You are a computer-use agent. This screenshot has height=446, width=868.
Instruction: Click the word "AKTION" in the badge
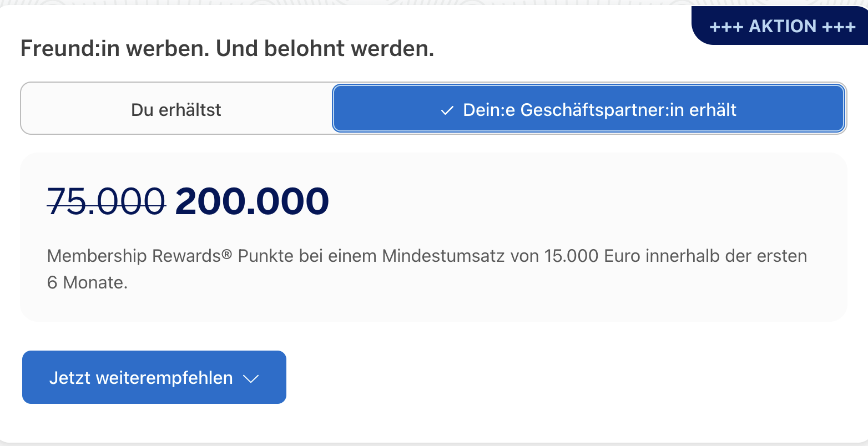pyautogui.click(x=783, y=26)
